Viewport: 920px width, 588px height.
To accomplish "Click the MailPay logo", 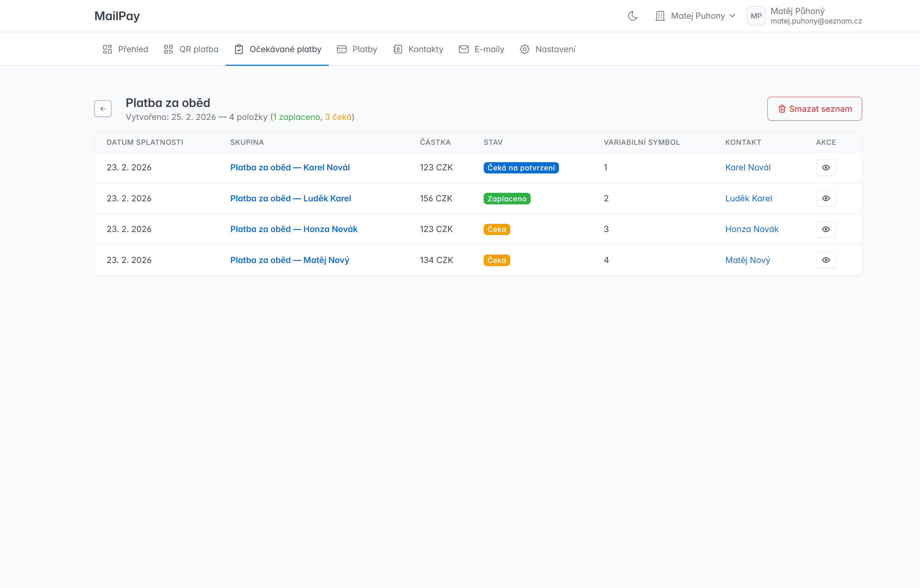I will (x=117, y=16).
